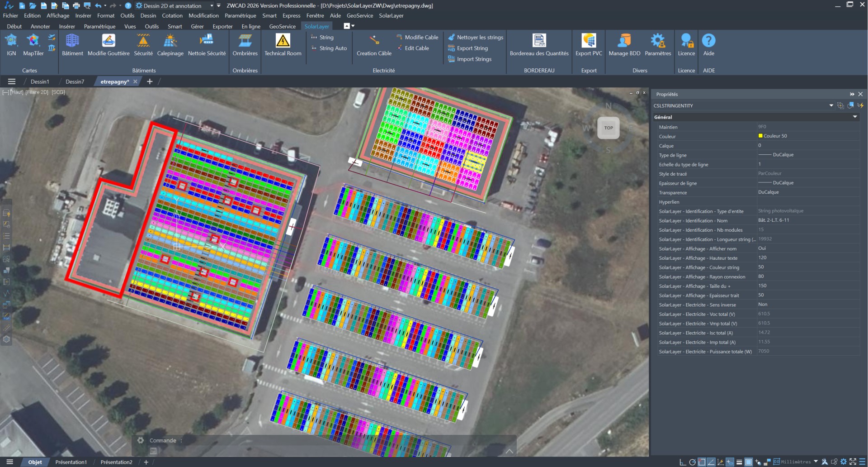The image size is (868, 467).
Task: Click the Edit Cable button
Action: tap(413, 48)
